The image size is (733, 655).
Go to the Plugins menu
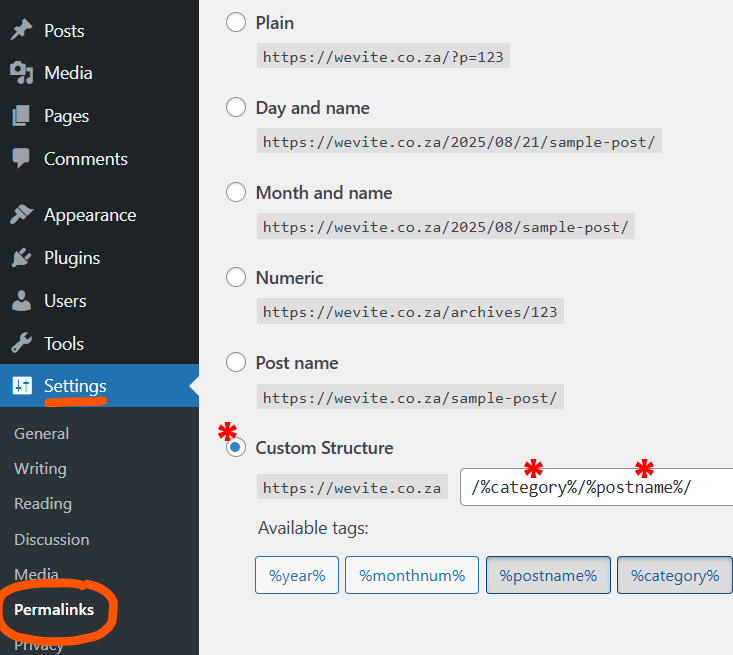coord(72,258)
